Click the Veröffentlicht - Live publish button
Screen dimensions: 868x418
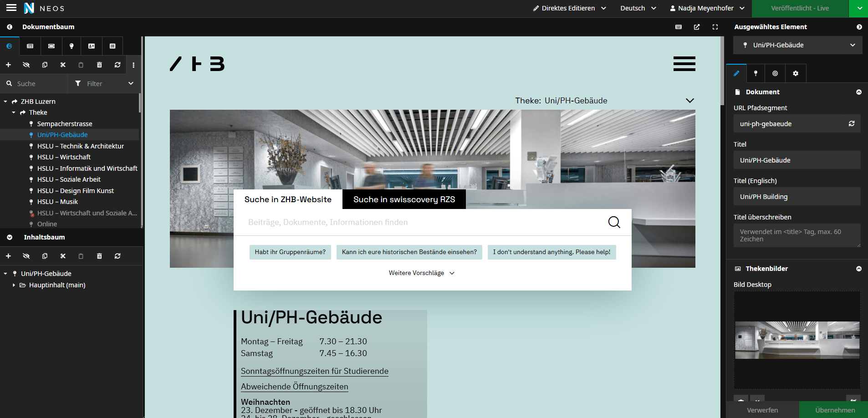800,8
